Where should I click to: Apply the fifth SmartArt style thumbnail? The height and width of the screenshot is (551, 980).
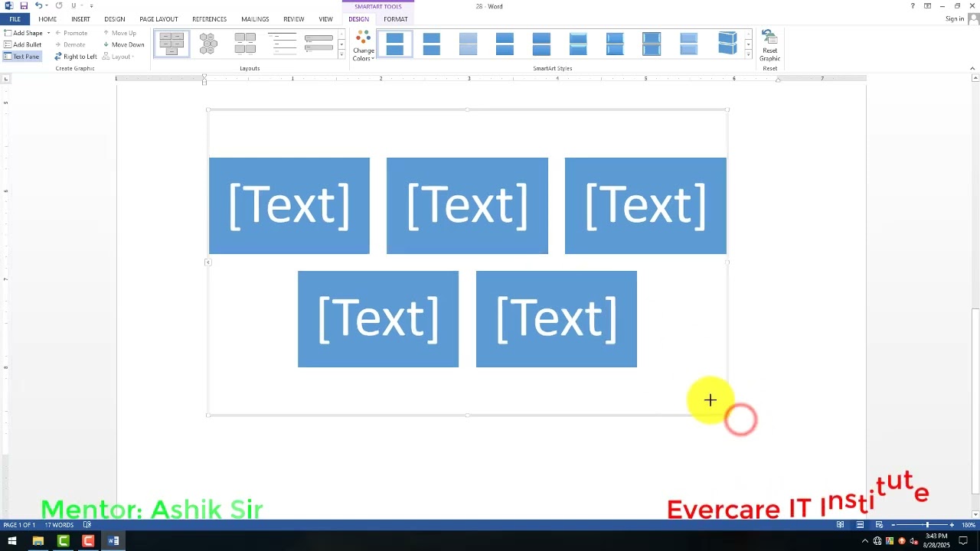541,44
